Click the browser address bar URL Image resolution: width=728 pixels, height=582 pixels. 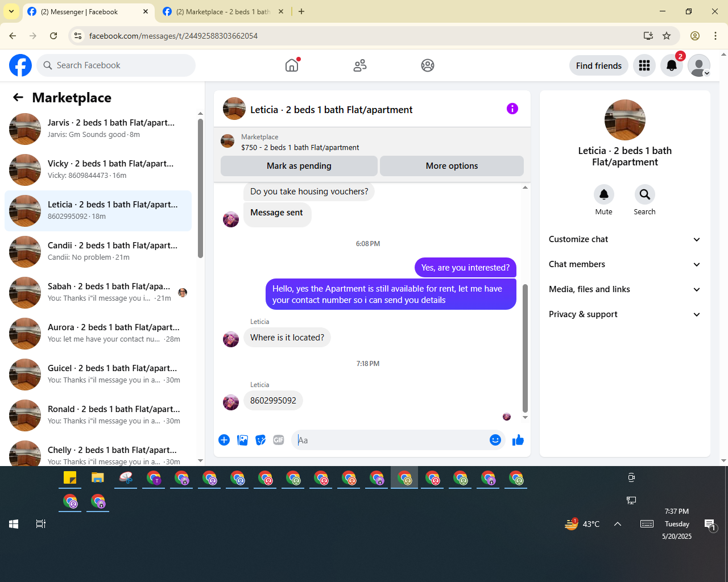point(173,36)
